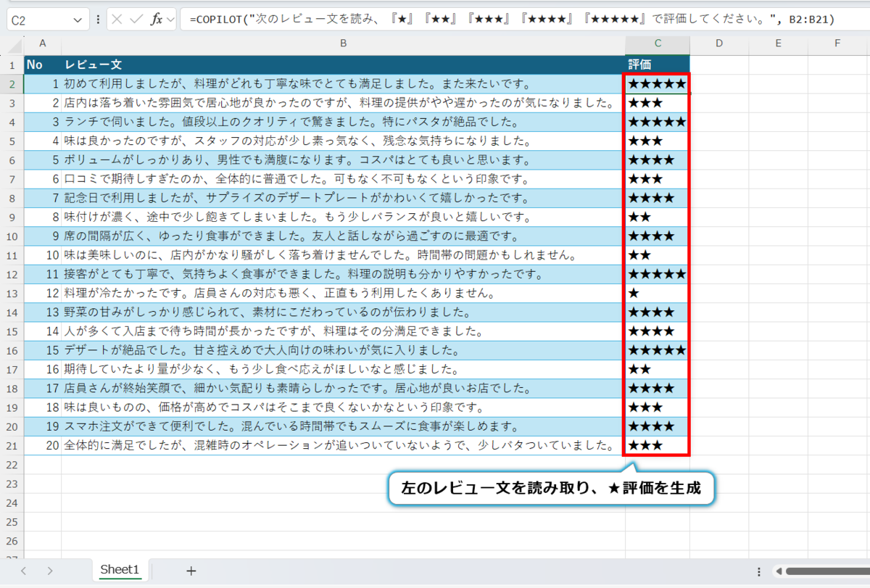This screenshot has height=588, width=870.
Task: Select the review starting with 店員さんが終始笑顔で
Action: pos(344,389)
